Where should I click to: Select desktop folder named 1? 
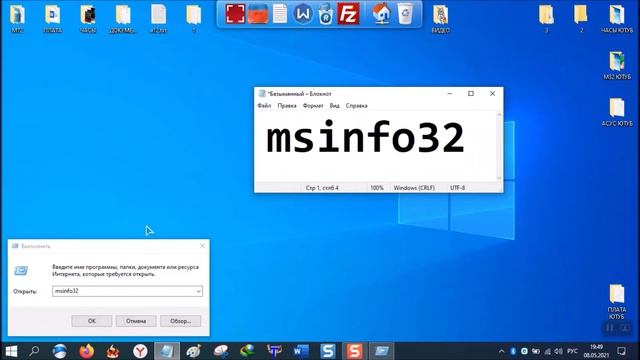click(193, 19)
